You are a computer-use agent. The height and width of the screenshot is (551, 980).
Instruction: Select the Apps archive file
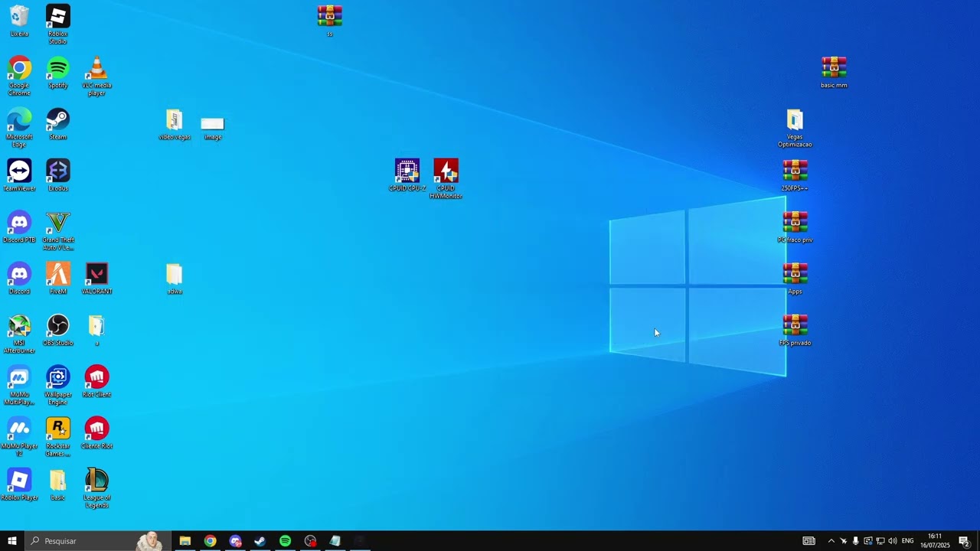click(x=795, y=279)
